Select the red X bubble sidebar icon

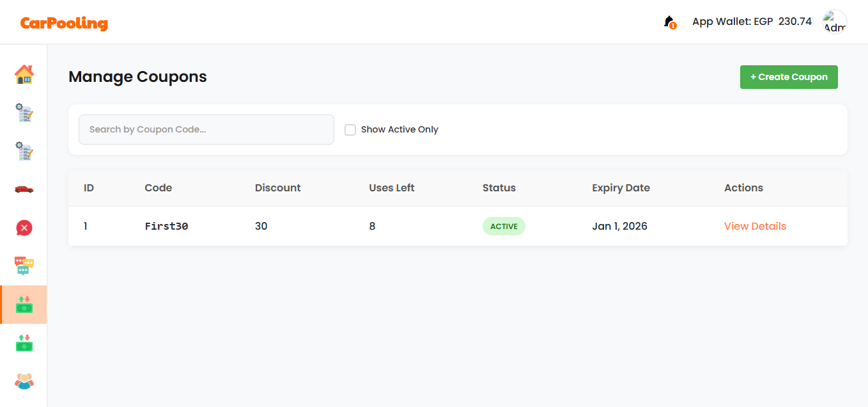click(24, 228)
